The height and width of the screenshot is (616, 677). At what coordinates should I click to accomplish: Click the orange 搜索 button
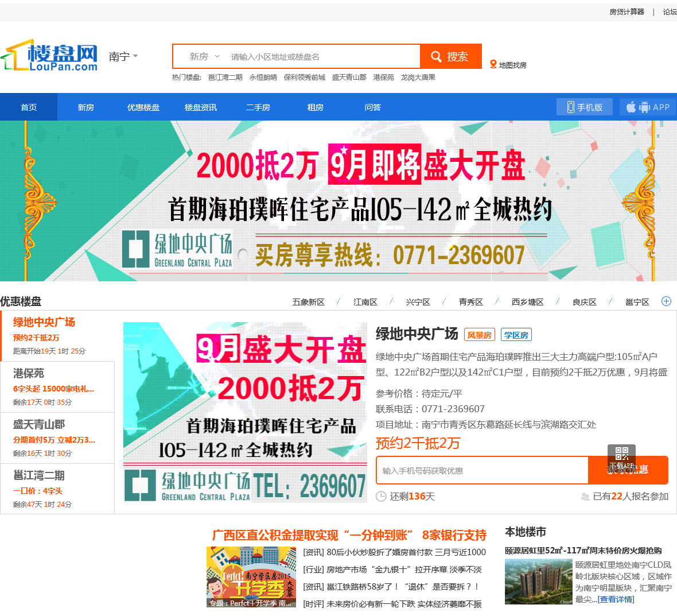(x=451, y=57)
